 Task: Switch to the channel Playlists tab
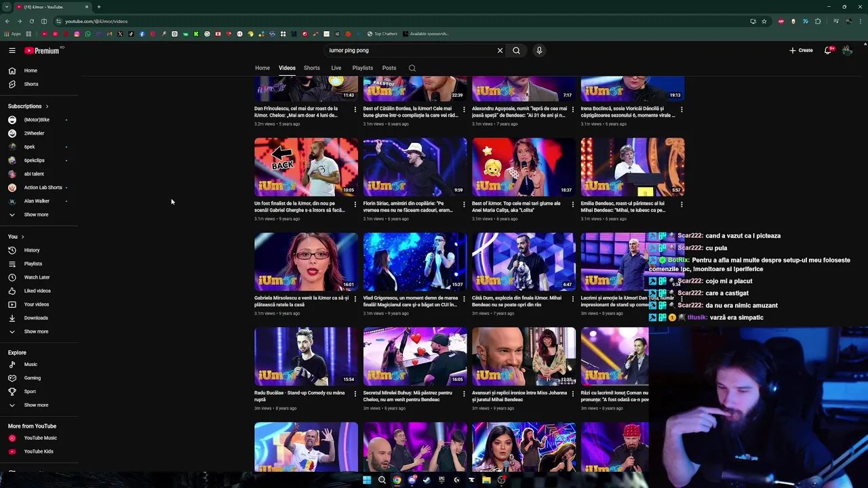363,68
